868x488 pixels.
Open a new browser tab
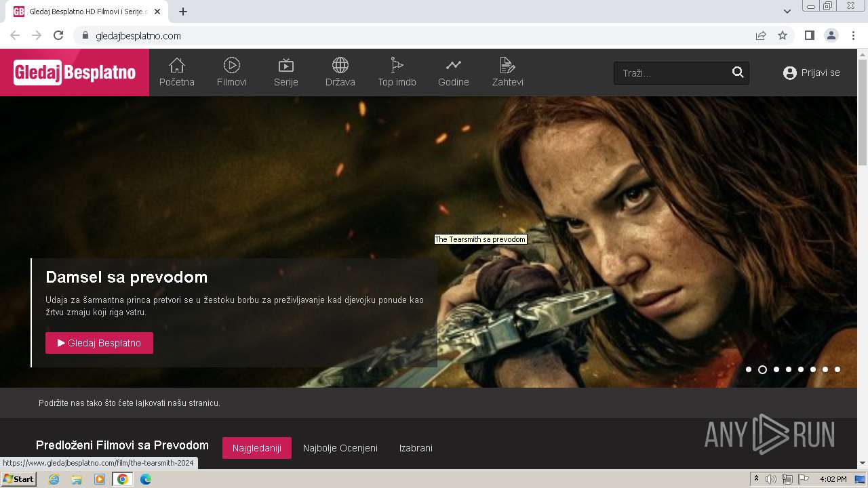coord(183,12)
